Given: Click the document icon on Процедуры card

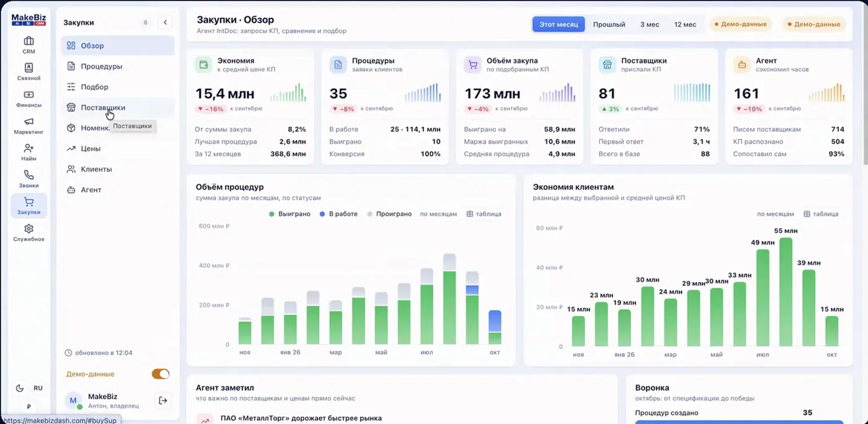Looking at the screenshot, I should pos(337,64).
